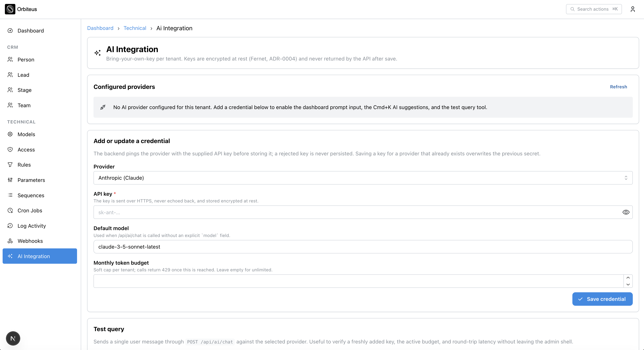The width and height of the screenshot is (644, 350).
Task: Click the Provider select chevron arrows
Action: click(626, 178)
